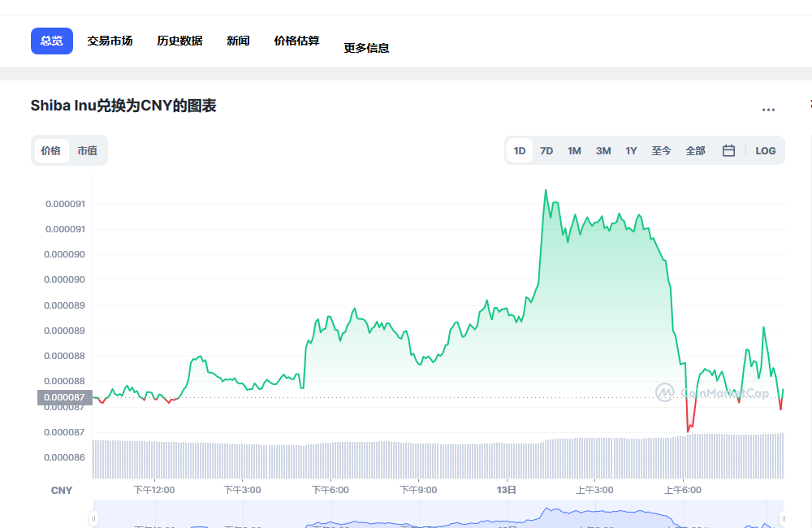Viewport: 812px width, 528px height.
Task: Select the 1D time range
Action: coord(520,151)
